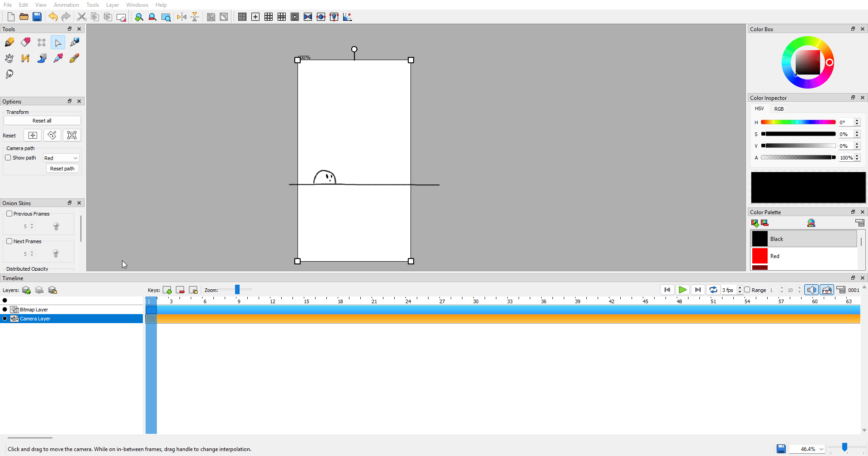Enable the Show path checkbox
This screenshot has height=456, width=868.
pyautogui.click(x=8, y=158)
